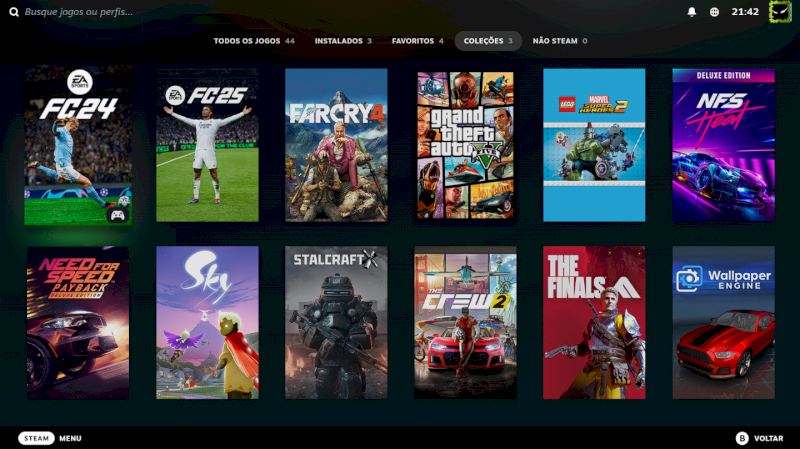Open the EA Sports FC 24 game cover
Image resolution: width=800 pixels, height=449 pixels.
[x=78, y=145]
